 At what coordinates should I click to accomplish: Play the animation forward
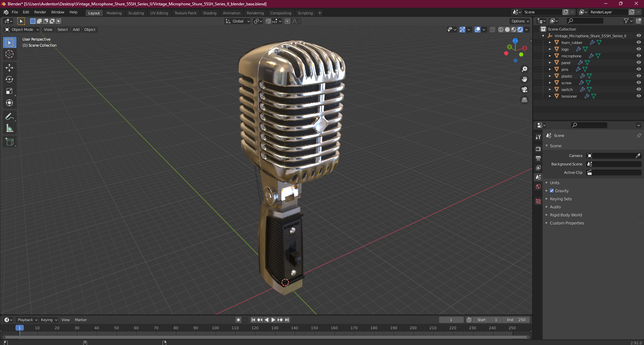click(x=273, y=320)
